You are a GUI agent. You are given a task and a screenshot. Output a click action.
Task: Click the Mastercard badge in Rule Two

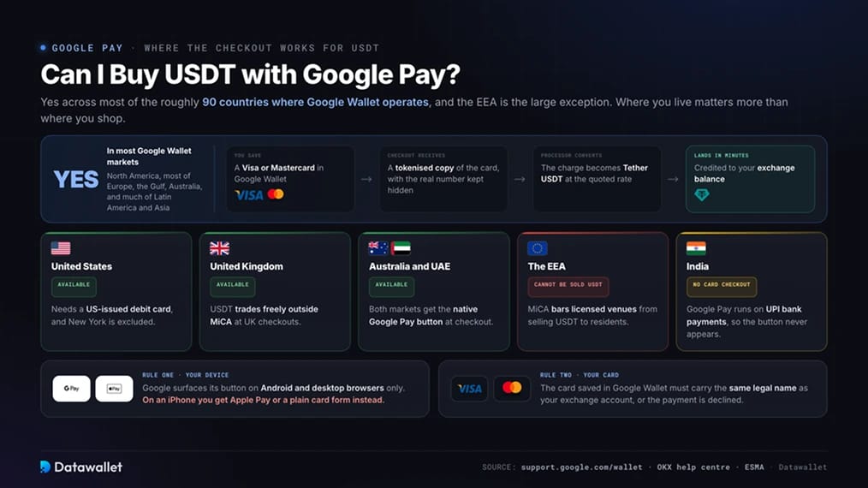pos(512,389)
